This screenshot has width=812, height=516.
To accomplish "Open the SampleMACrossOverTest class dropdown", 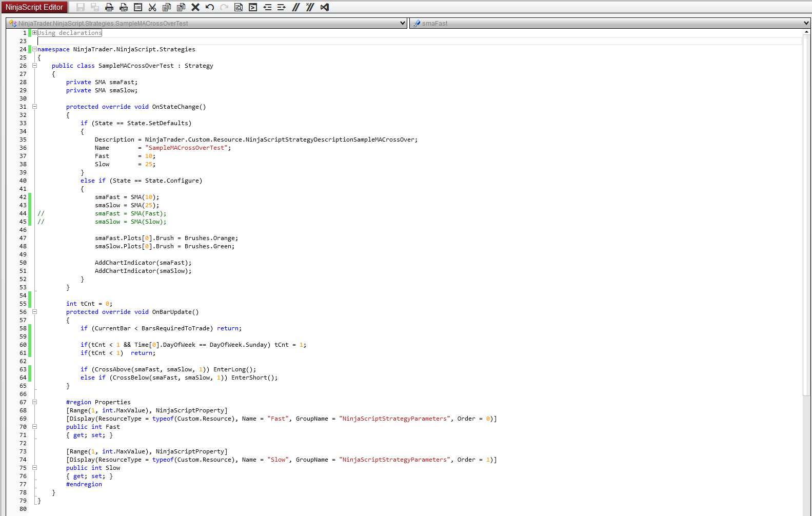I will 207,23.
